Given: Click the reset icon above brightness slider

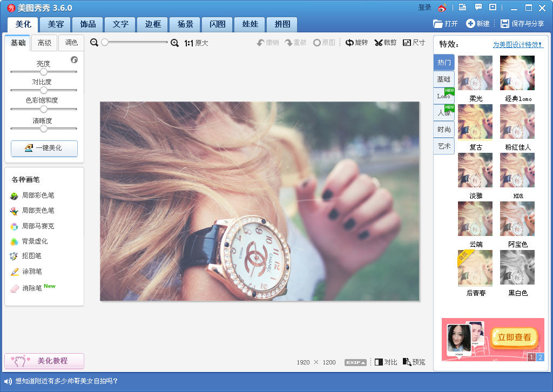Looking at the screenshot, I should click(x=75, y=60).
